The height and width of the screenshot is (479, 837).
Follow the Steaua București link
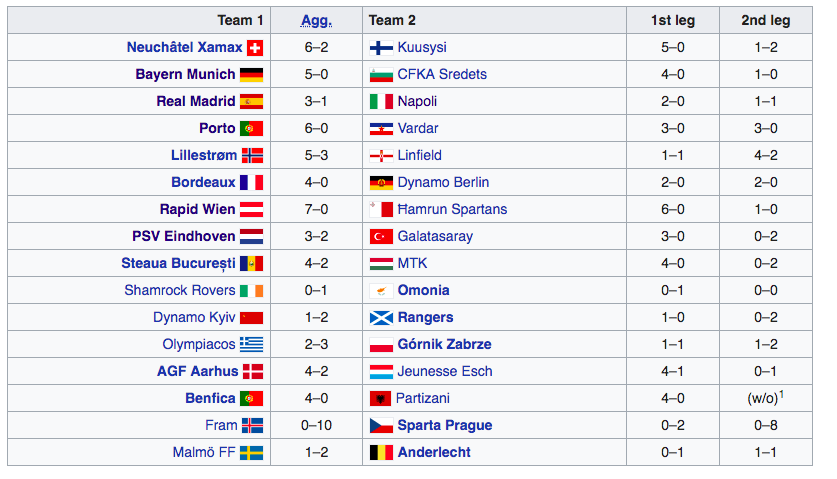click(178, 263)
